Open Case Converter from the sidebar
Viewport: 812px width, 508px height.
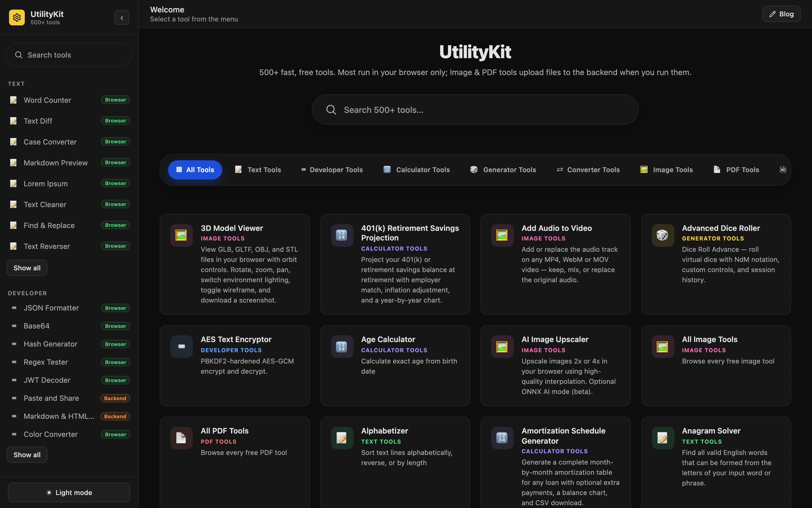point(69,141)
